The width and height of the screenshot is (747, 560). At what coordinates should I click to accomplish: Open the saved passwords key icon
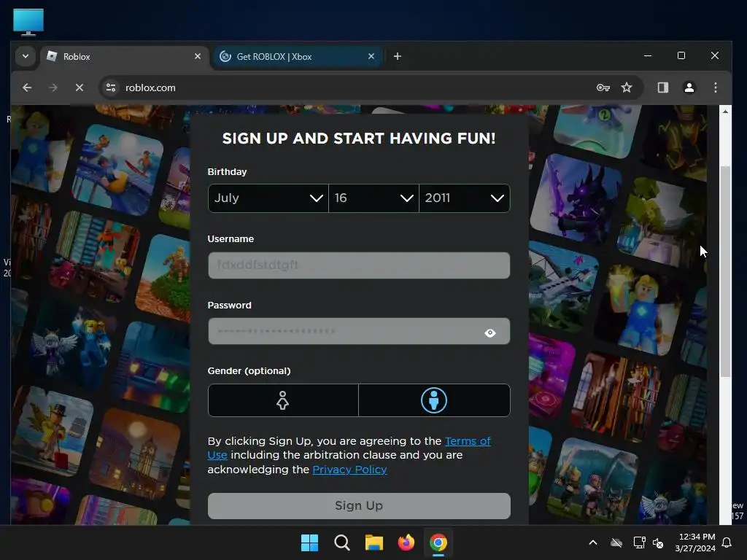(x=603, y=87)
